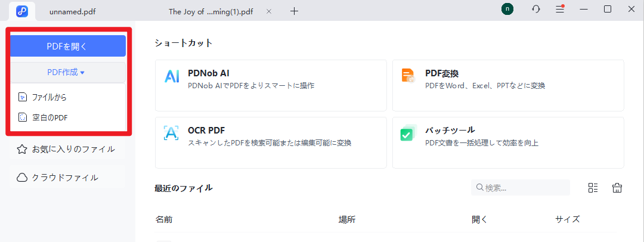Open クラウドファイル in the sidebar

[x=68, y=178]
